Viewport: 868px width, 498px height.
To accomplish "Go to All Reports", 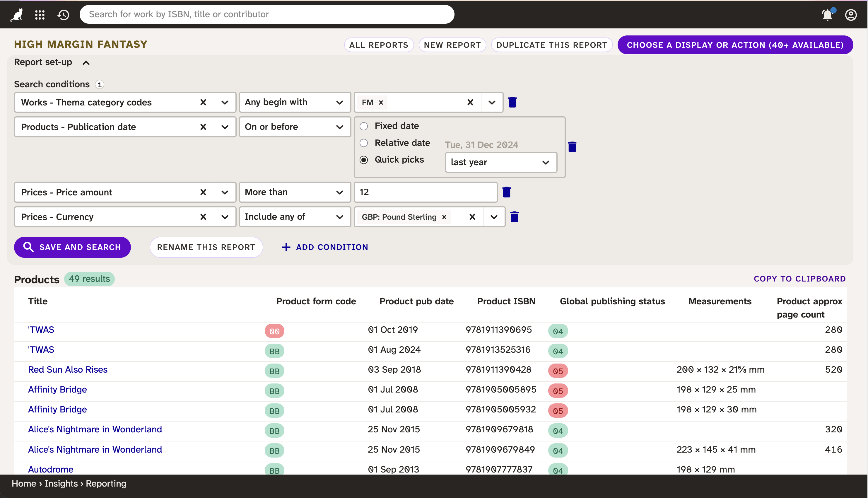I will click(x=379, y=45).
